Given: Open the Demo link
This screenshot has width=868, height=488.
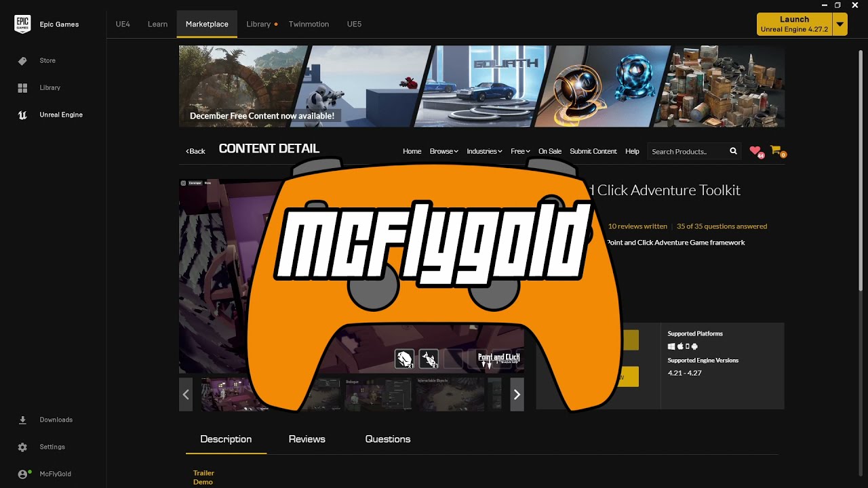Looking at the screenshot, I should (203, 482).
